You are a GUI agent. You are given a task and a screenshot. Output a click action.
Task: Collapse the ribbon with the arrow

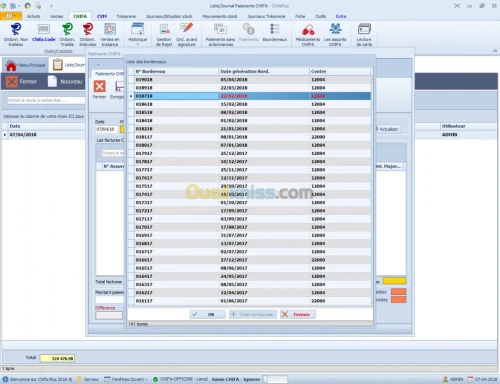coord(495,51)
